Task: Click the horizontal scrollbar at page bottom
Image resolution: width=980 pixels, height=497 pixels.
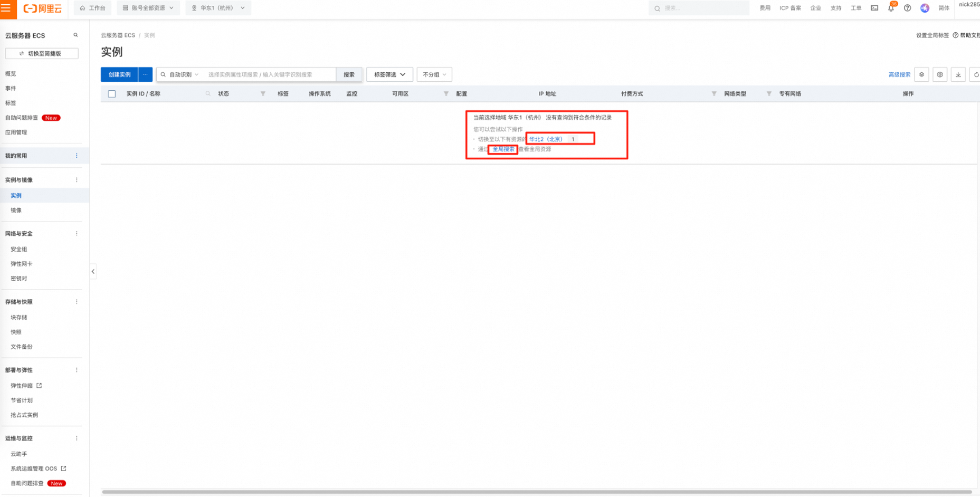Action: coord(537,492)
